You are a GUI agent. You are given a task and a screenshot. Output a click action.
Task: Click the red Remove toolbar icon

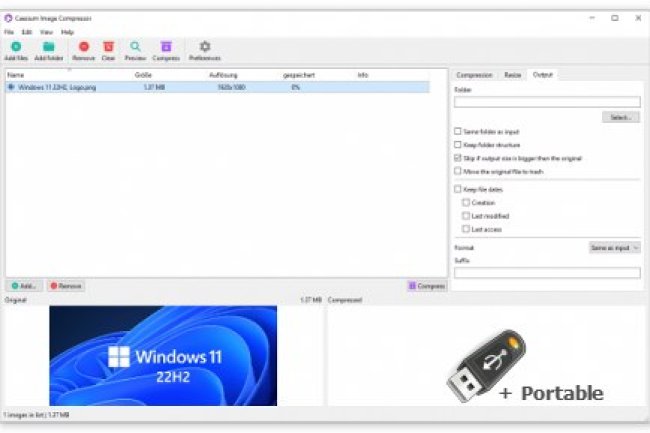[84, 48]
